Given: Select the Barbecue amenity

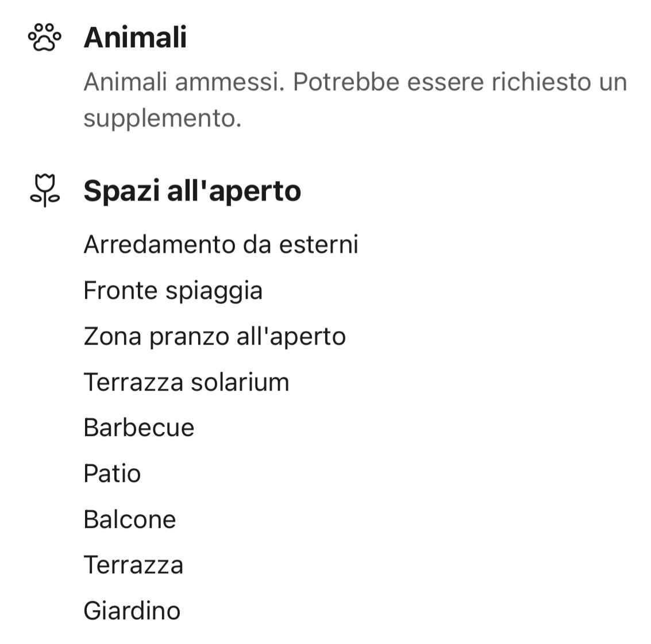Looking at the screenshot, I should [x=138, y=428].
